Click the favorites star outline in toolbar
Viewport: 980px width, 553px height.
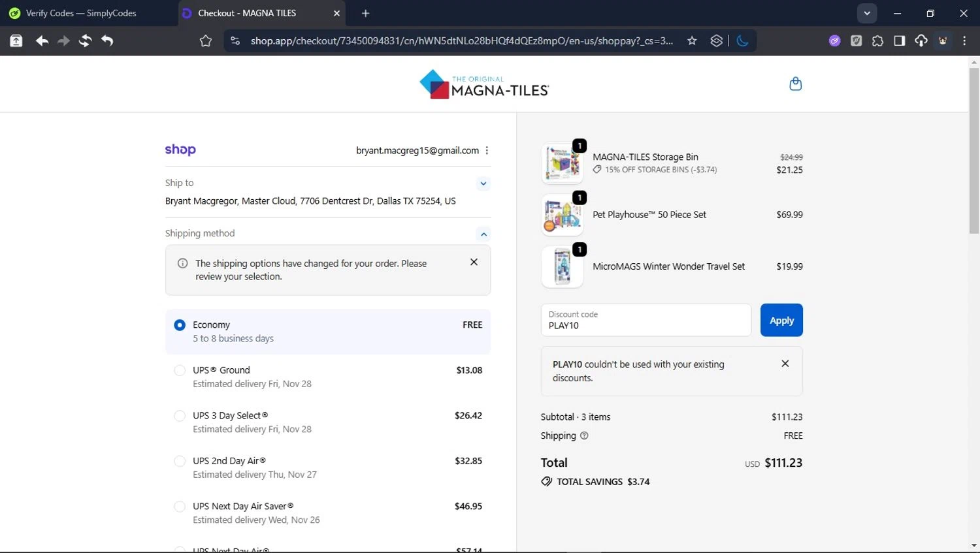coord(206,40)
